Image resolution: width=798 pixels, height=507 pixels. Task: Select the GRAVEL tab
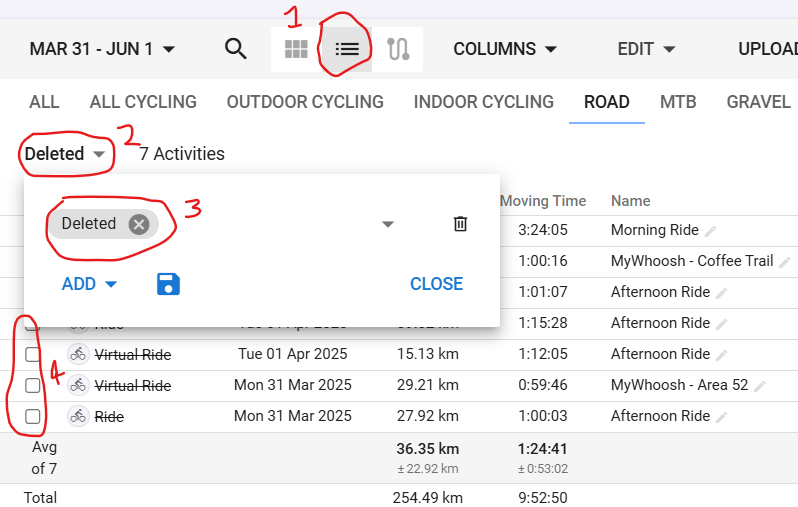pyautogui.click(x=758, y=102)
